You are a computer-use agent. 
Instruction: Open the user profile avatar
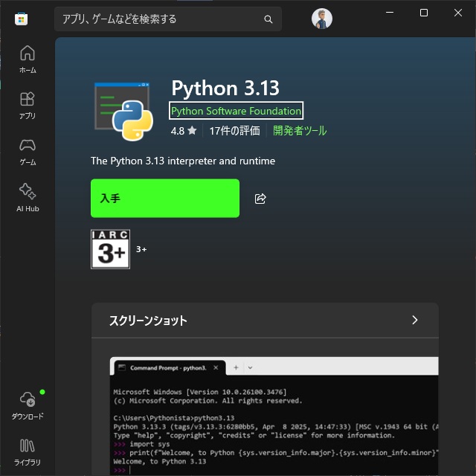322,19
